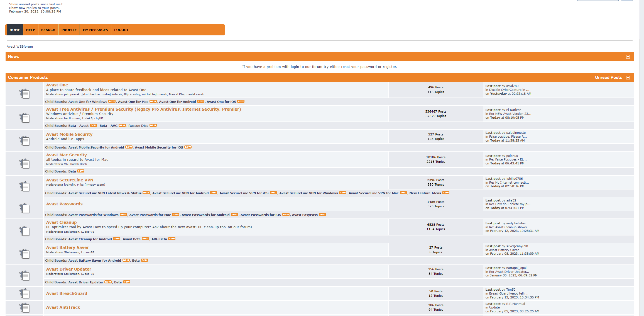Open the Home menu tab
Image resolution: width=644 pixels, height=316 pixels.
tap(15, 30)
